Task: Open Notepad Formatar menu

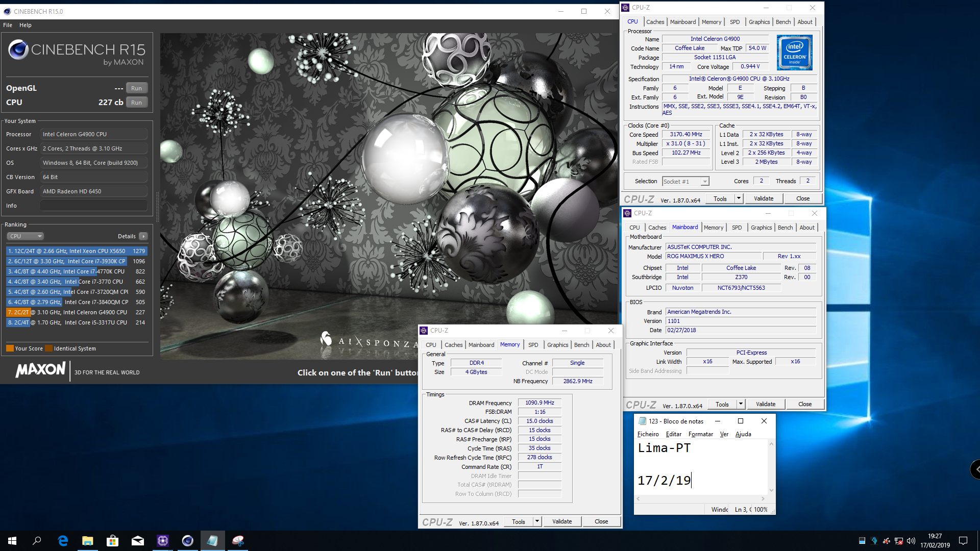Action: click(x=701, y=434)
